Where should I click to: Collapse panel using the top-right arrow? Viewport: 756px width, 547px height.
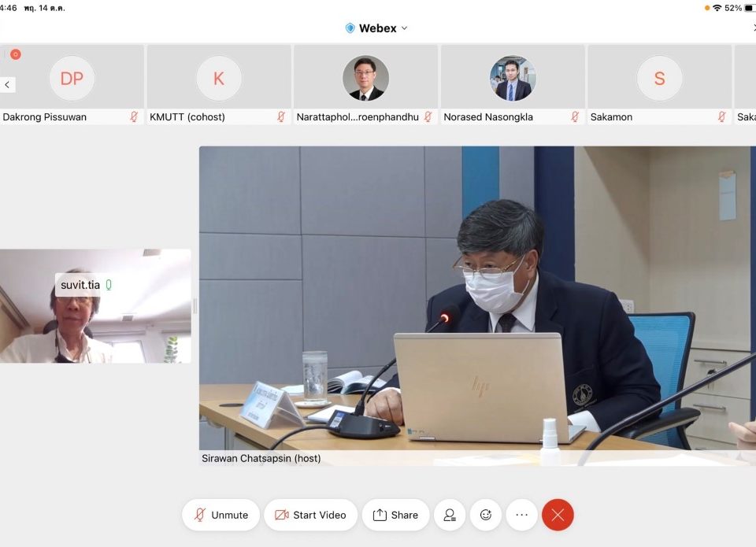pos(753,28)
